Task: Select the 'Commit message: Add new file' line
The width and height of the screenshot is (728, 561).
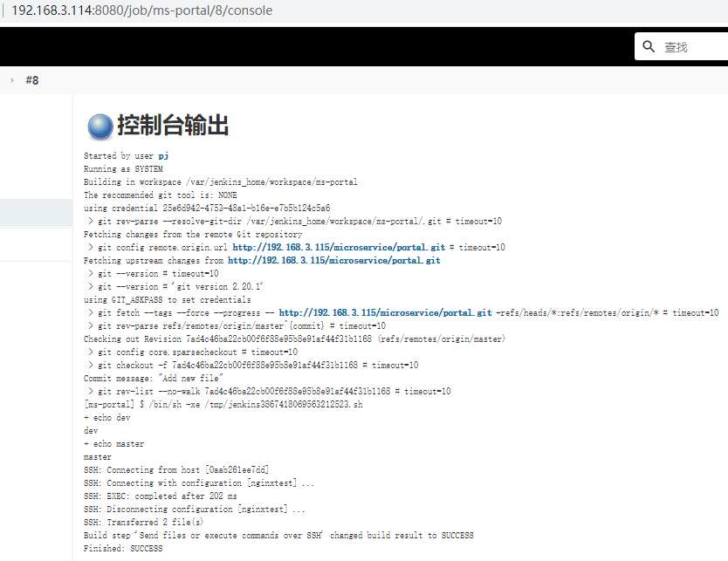Action: tap(154, 378)
